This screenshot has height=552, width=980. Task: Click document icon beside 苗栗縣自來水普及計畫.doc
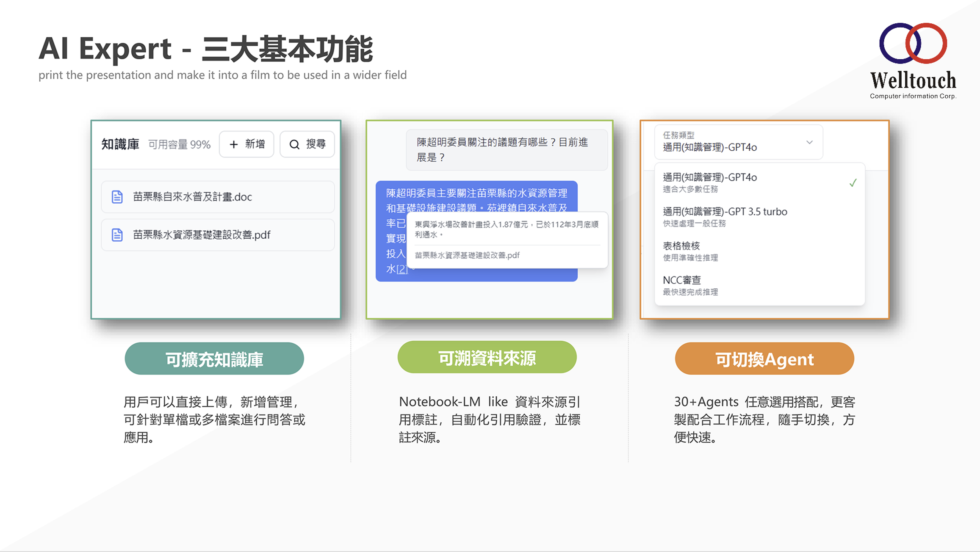pos(117,197)
